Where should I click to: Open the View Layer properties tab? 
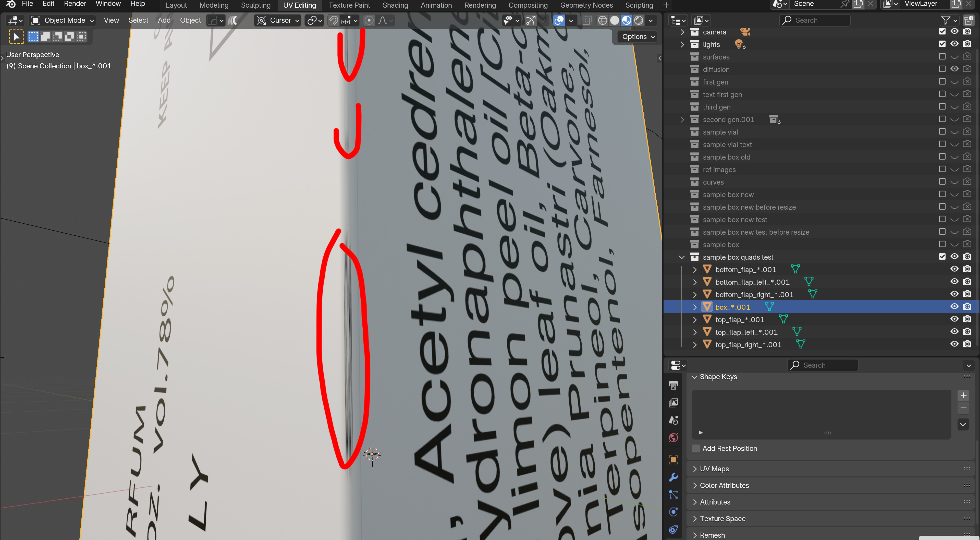[673, 403]
